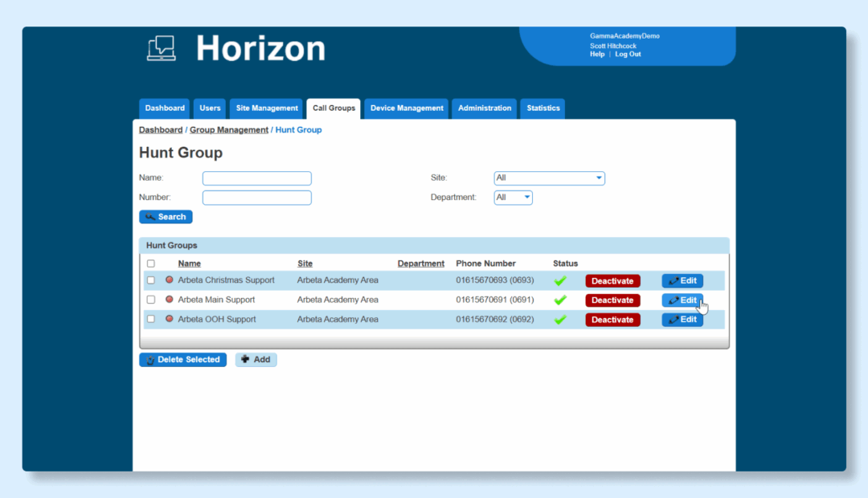Deactivate Arbeta Main Support hunt group

tap(612, 300)
